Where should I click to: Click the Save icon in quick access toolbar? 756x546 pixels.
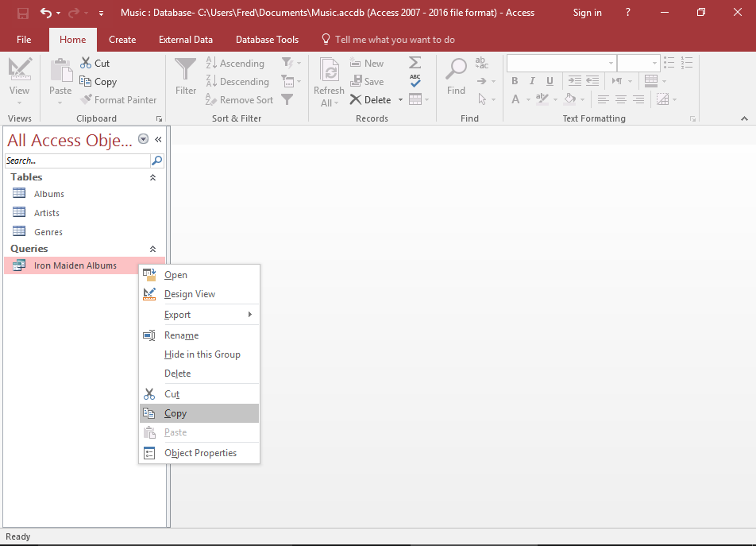tap(23, 13)
